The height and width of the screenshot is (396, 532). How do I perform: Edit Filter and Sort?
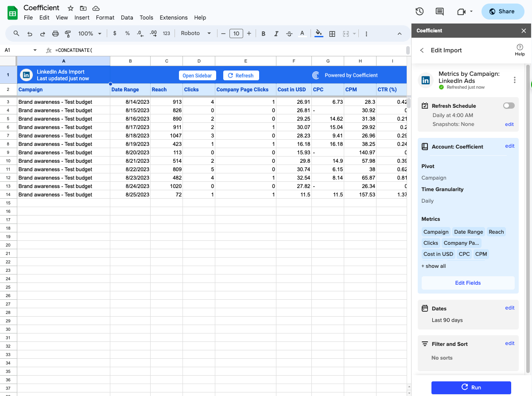click(510, 343)
